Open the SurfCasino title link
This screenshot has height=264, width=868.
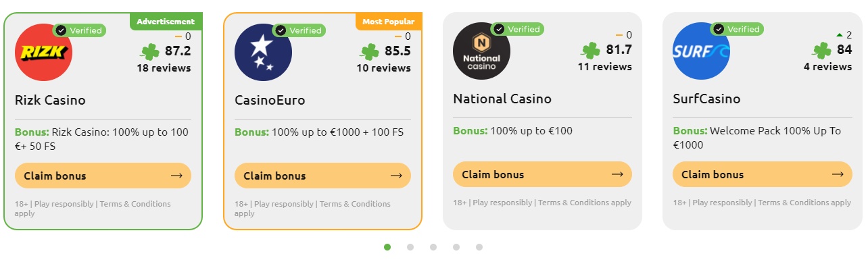pyautogui.click(x=706, y=99)
